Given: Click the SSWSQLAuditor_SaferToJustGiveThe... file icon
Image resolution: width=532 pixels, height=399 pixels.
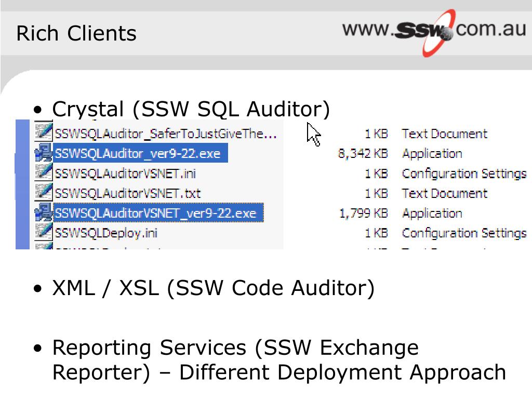Looking at the screenshot, I should click(44, 133).
